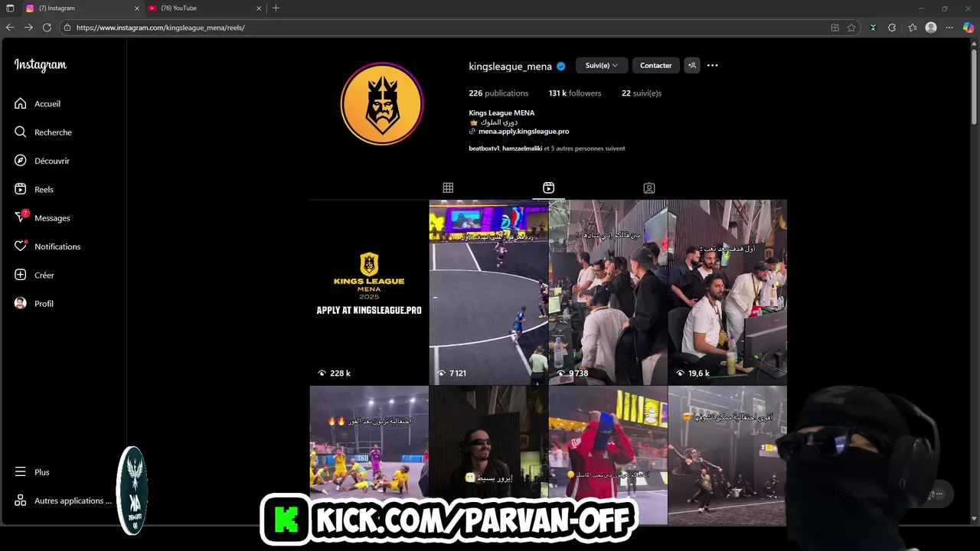Image resolution: width=980 pixels, height=551 pixels.
Task: Expand the Suivi(e) following dropdown
Action: point(602,65)
